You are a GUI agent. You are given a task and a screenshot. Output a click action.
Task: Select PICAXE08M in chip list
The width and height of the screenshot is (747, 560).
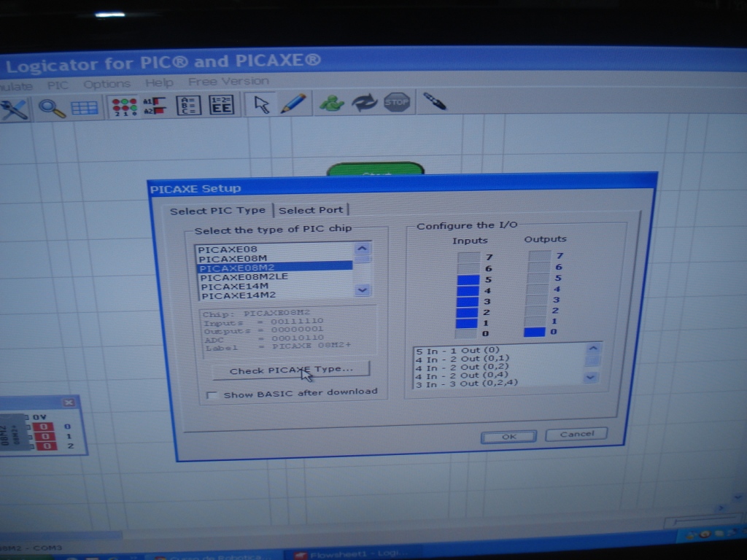275,259
